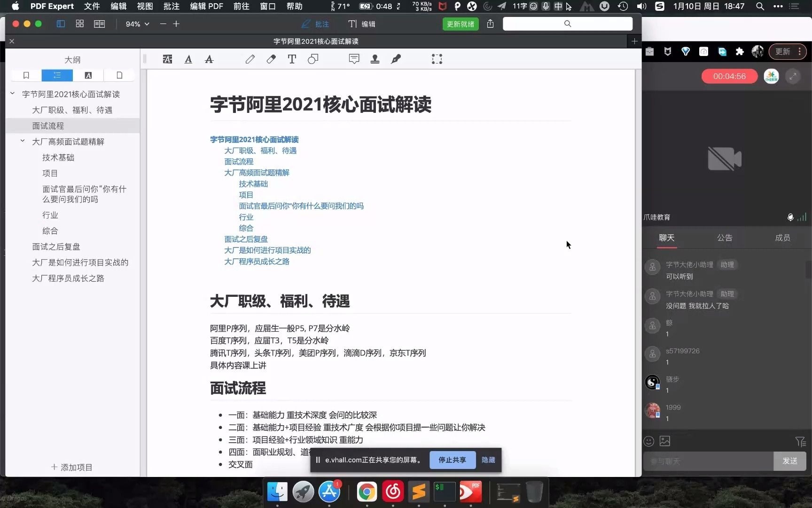Click 发送 to send chat message
The width and height of the screenshot is (812, 508).
(x=790, y=461)
